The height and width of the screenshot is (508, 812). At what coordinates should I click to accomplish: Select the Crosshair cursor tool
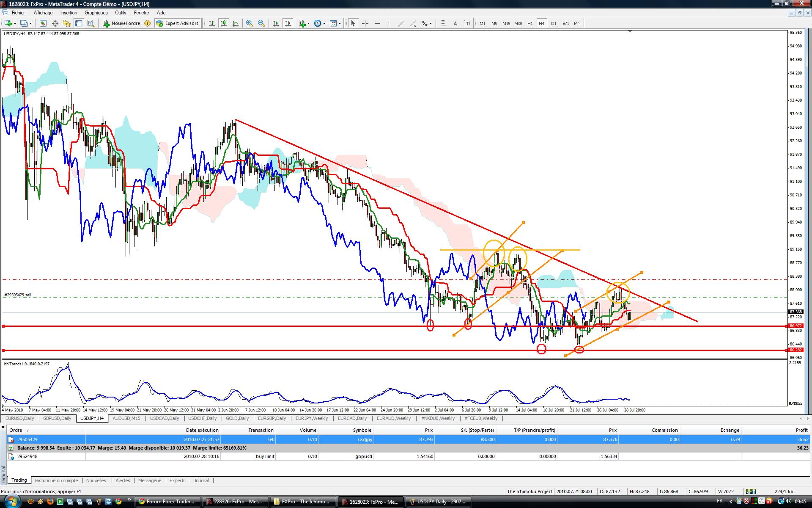tap(365, 23)
